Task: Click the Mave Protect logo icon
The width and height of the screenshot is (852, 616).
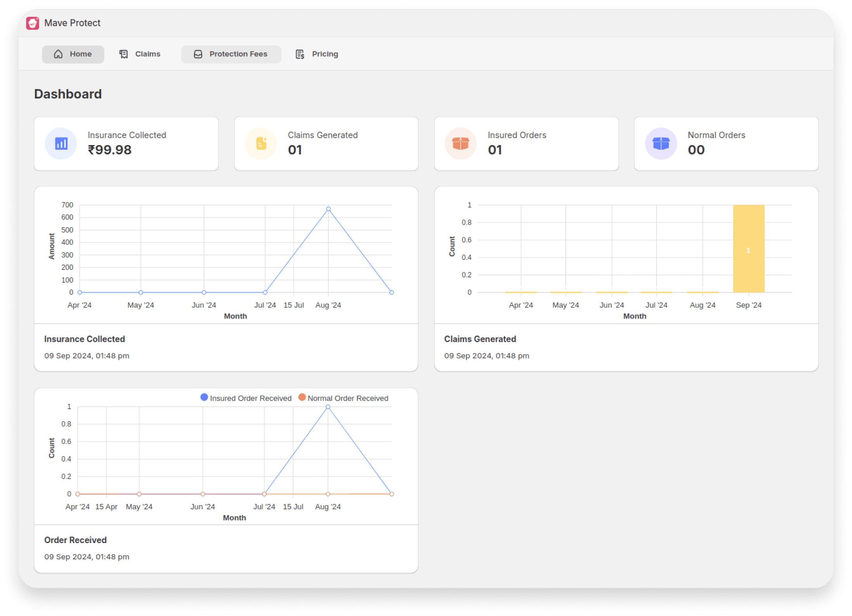Action: coord(33,23)
